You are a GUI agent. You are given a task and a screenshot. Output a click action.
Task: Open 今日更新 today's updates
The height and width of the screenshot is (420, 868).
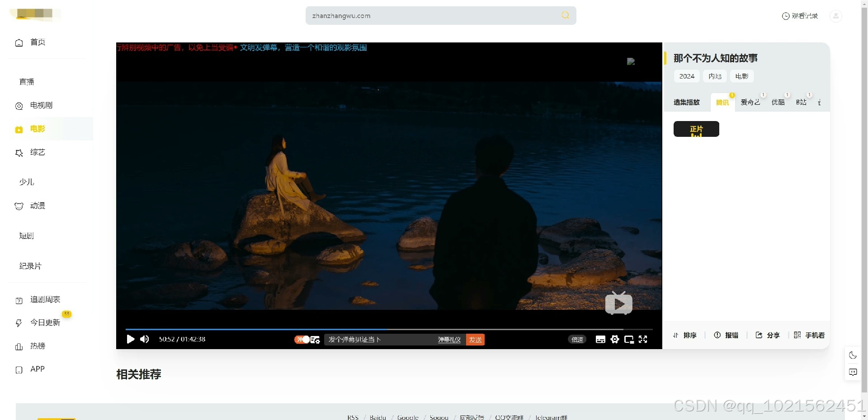pyautogui.click(x=45, y=322)
